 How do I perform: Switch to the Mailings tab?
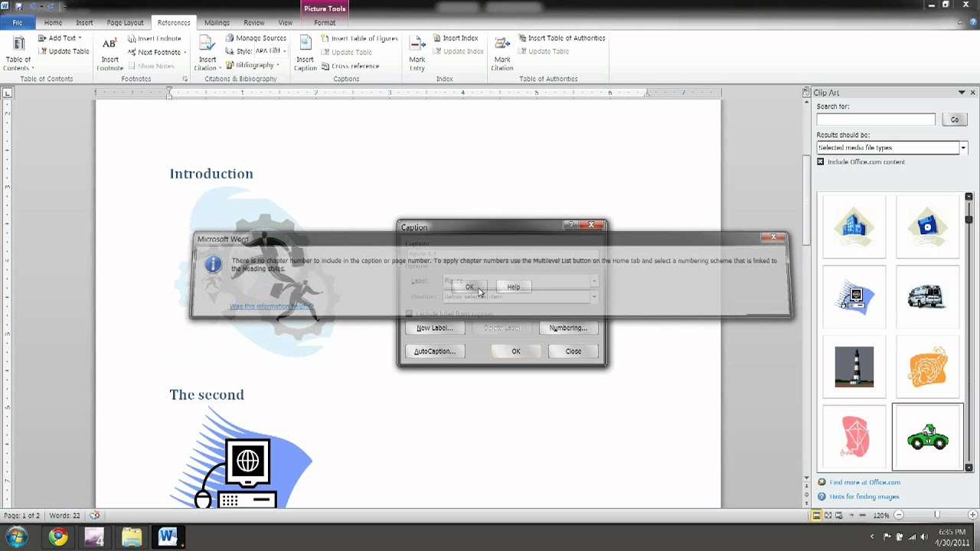[x=217, y=23]
